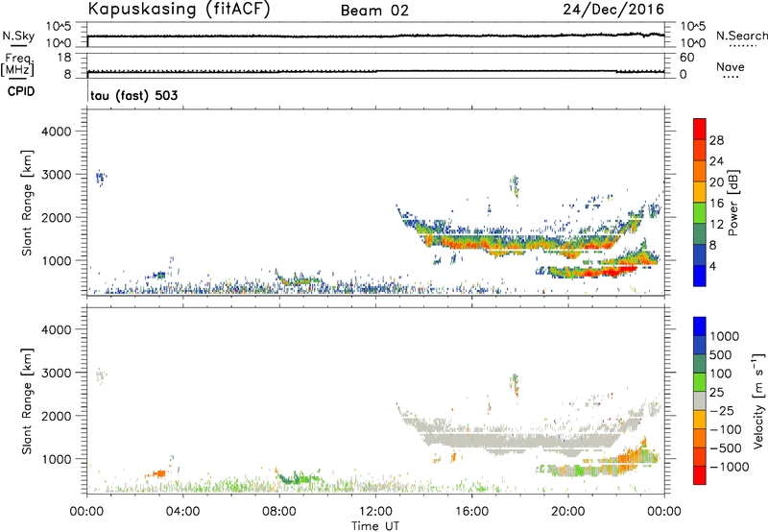The width and height of the screenshot is (768, 532).
Task: Click the 1000 velocity colorbar tick label
Action: (724, 336)
